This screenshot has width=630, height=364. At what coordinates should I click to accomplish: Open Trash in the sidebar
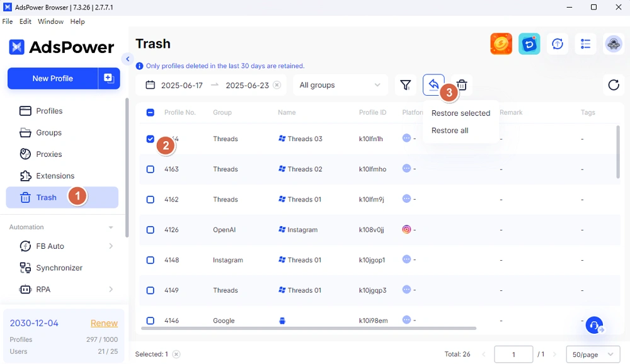click(62, 197)
